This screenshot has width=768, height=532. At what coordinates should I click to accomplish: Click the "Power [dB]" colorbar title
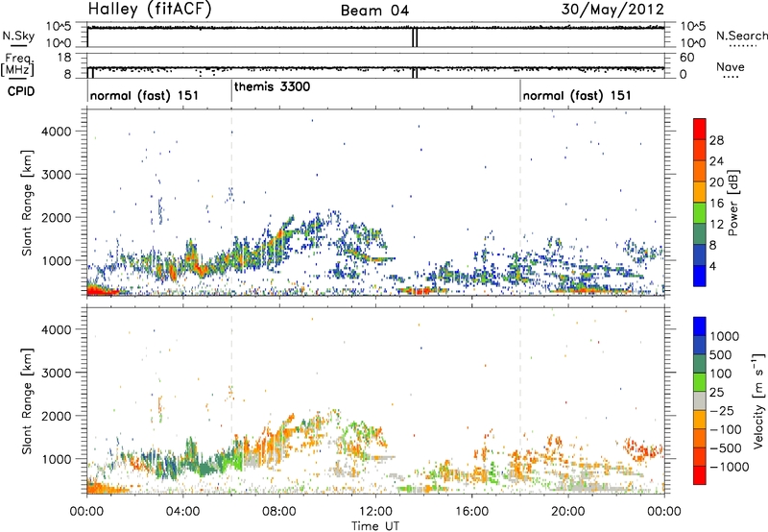[x=732, y=203]
